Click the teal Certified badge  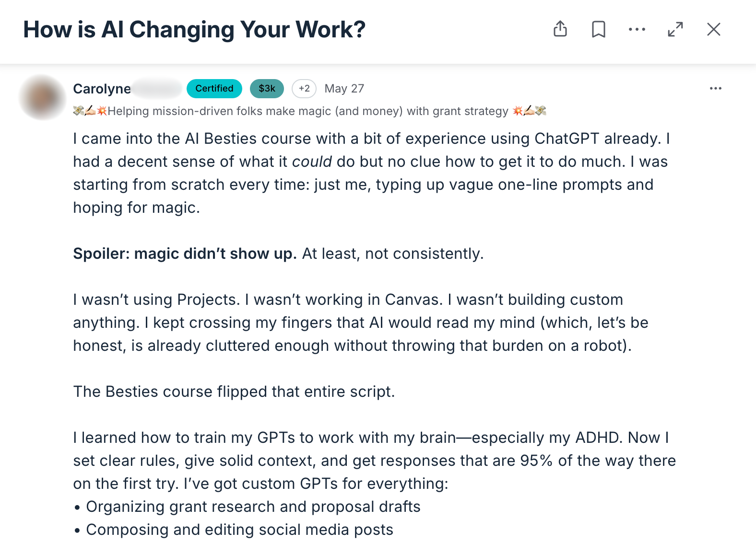(x=214, y=88)
